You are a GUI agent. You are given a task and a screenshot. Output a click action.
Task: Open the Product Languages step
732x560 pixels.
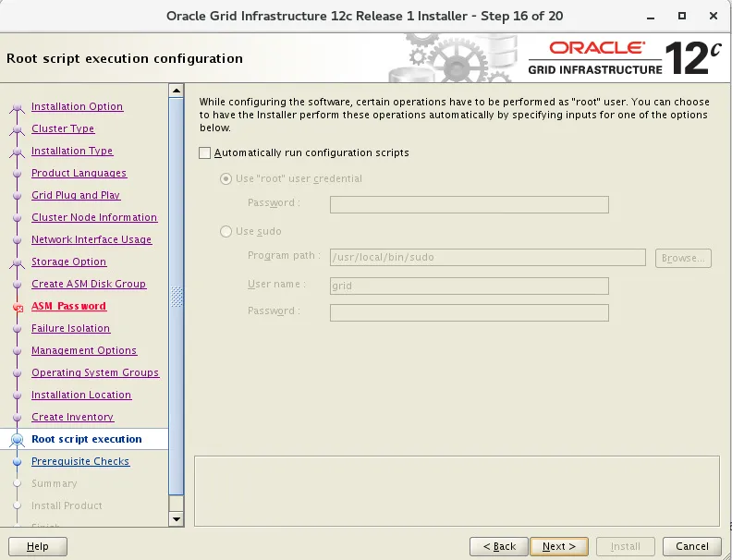79,173
